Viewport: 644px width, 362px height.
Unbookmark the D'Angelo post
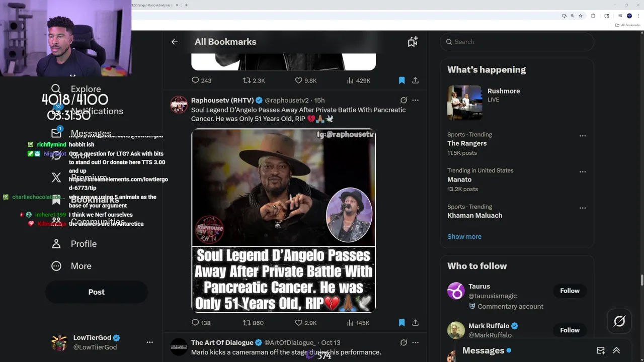pyautogui.click(x=401, y=323)
